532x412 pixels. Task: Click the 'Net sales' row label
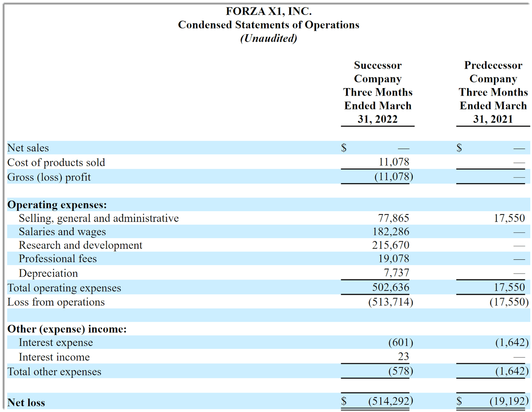pyautogui.click(x=28, y=148)
